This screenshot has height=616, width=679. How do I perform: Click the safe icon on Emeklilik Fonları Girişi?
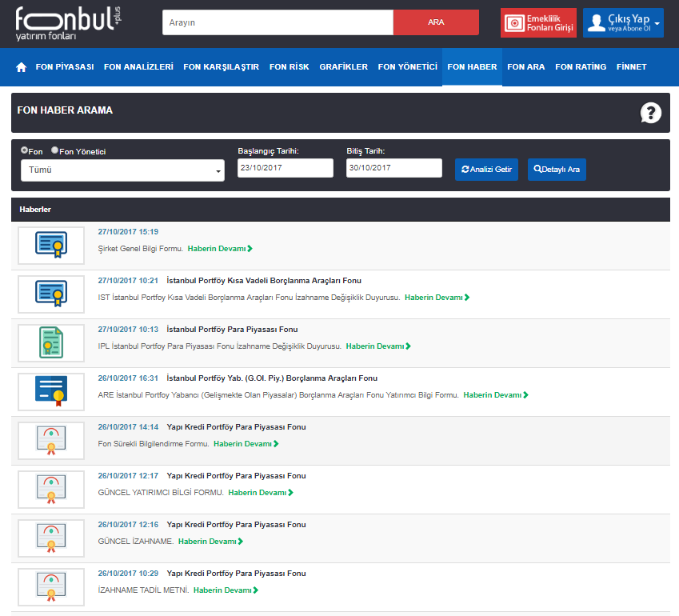tap(515, 23)
